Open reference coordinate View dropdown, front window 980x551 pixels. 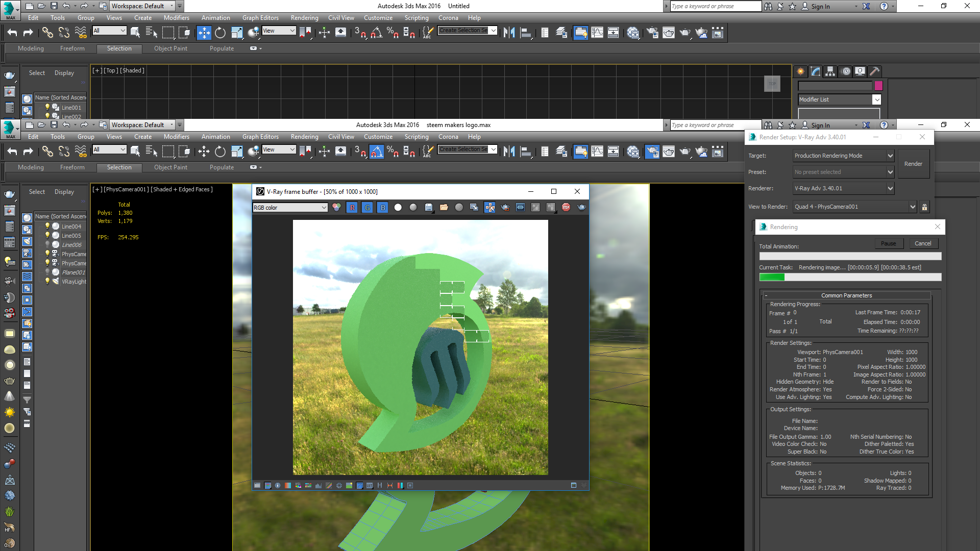pyautogui.click(x=279, y=149)
